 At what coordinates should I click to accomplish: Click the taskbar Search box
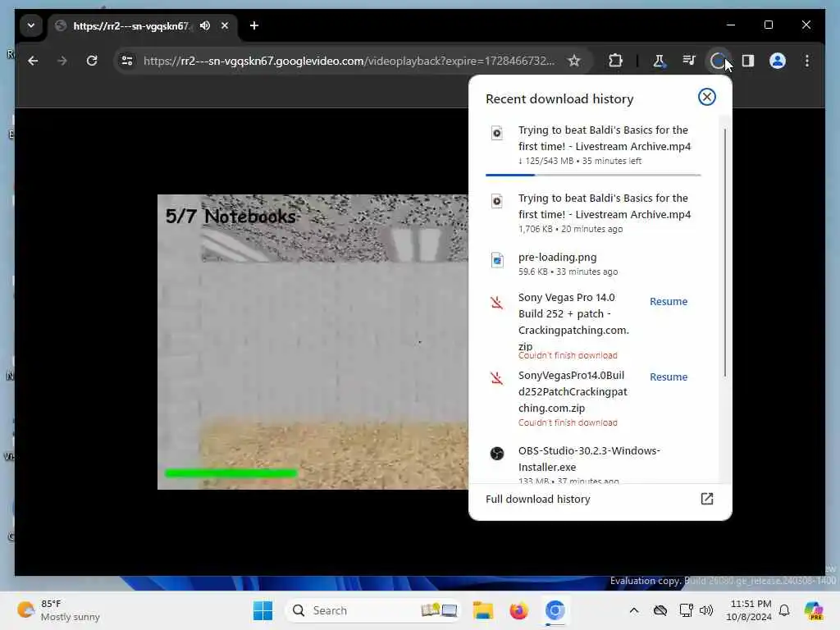click(x=373, y=610)
